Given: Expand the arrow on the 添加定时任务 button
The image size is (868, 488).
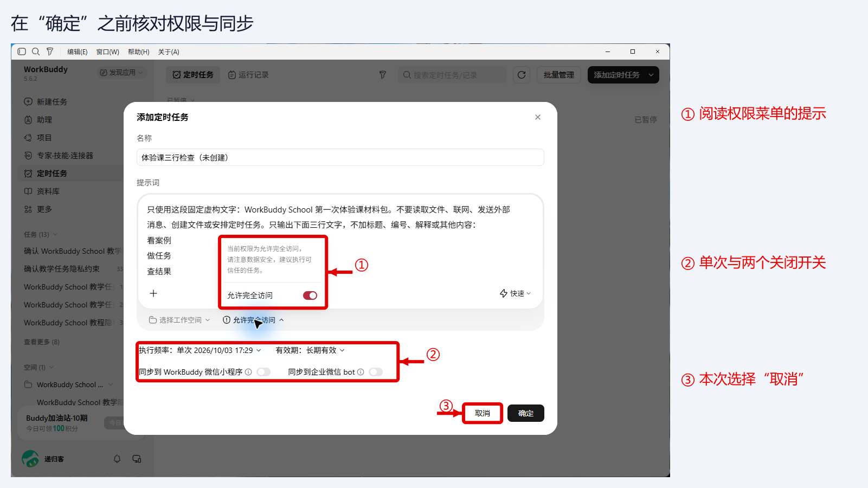Looking at the screenshot, I should pyautogui.click(x=651, y=75).
